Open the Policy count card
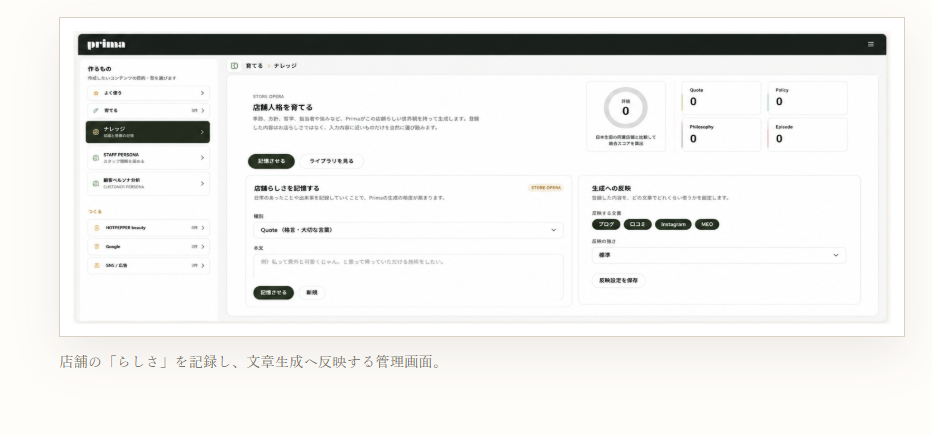 pos(807,98)
